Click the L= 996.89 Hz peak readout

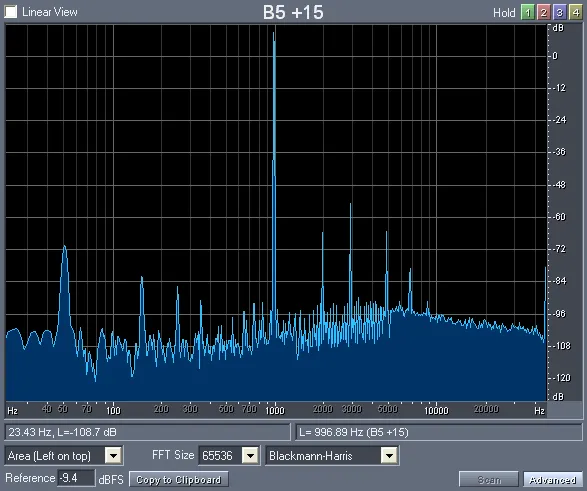[439, 432]
